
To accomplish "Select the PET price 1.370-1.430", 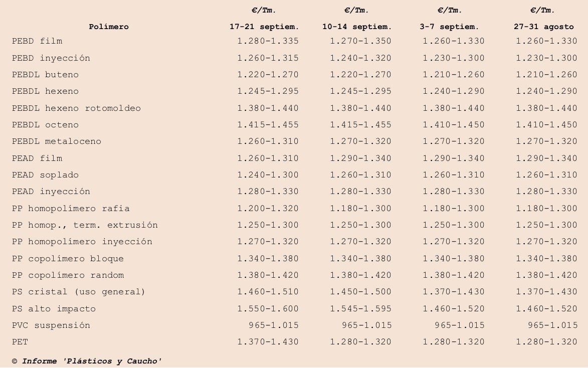I will pyautogui.click(x=268, y=342).
